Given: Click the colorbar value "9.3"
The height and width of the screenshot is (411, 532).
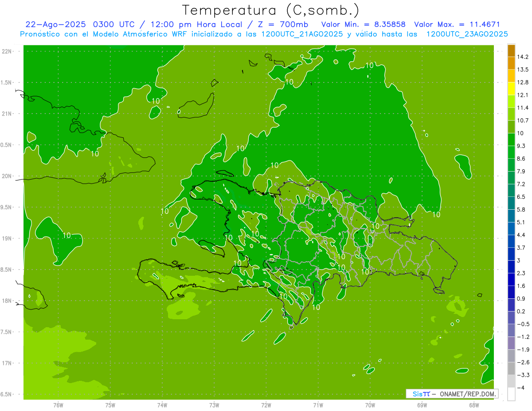Looking at the screenshot, I should point(522,146).
